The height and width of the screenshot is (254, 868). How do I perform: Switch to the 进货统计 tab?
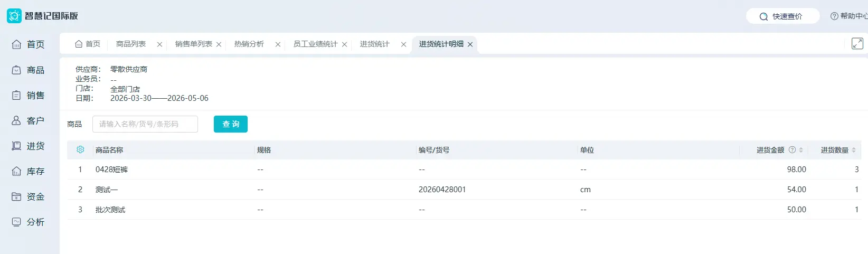pos(375,44)
